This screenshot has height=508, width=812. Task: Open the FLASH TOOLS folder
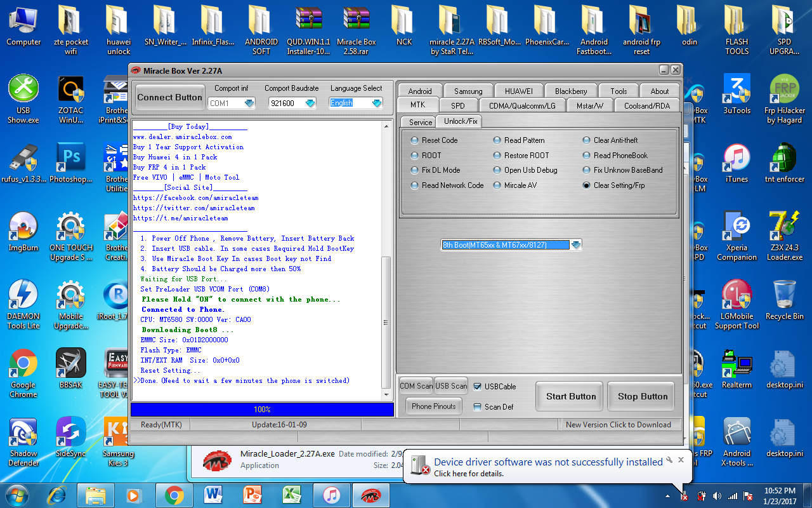pyautogui.click(x=737, y=30)
